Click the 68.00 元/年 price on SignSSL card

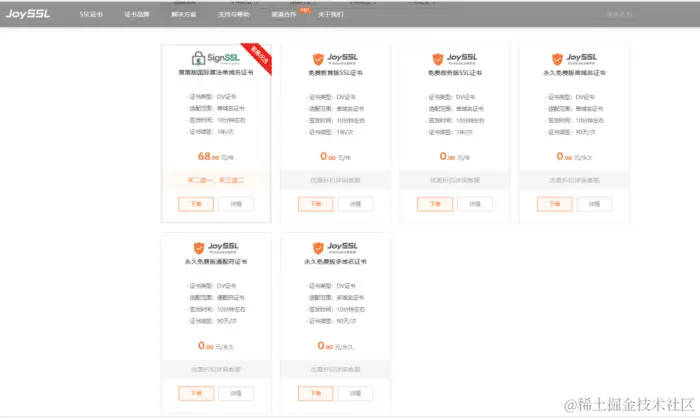(216, 156)
